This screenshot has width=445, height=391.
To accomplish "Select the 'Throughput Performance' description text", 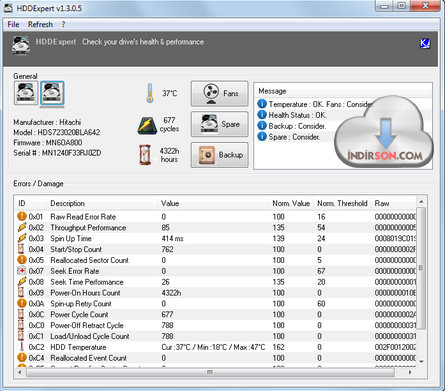I will pos(88,228).
